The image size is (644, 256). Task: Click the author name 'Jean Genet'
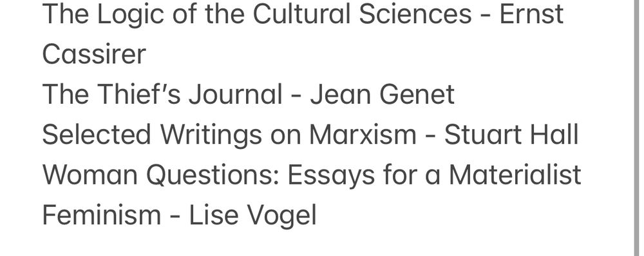tap(382, 94)
